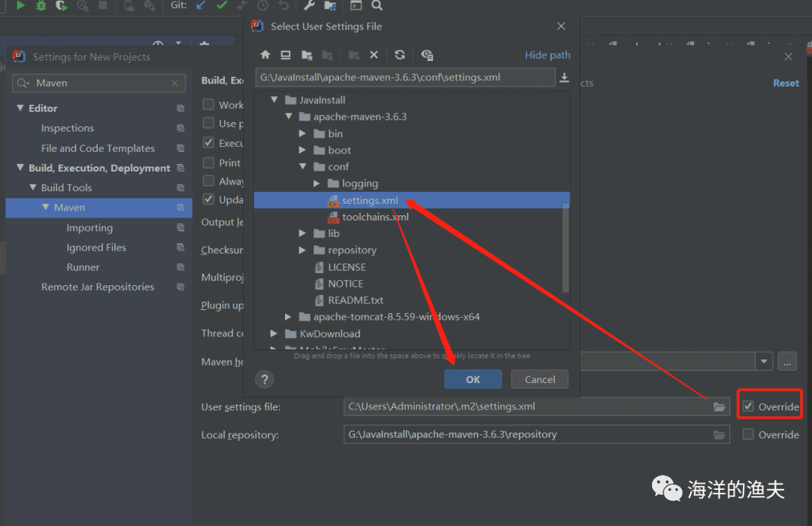
Task: Open IDE settings with the wrench icon
Action: (x=309, y=5)
